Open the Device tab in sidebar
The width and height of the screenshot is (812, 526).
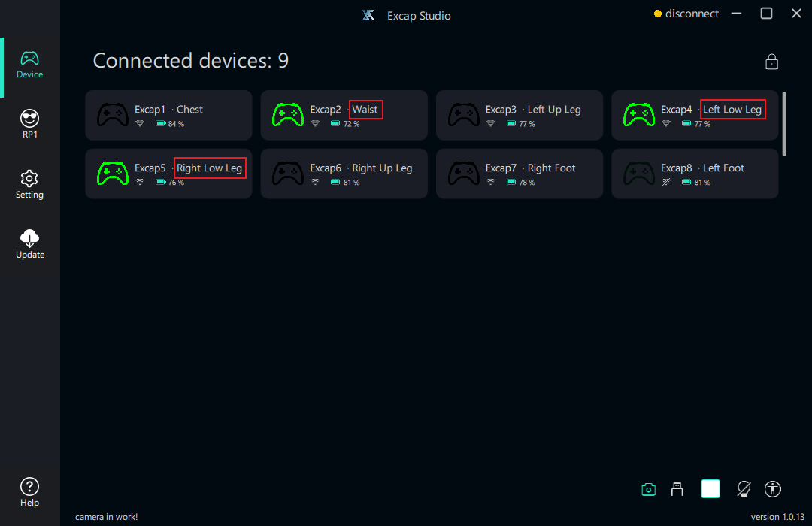(x=30, y=65)
